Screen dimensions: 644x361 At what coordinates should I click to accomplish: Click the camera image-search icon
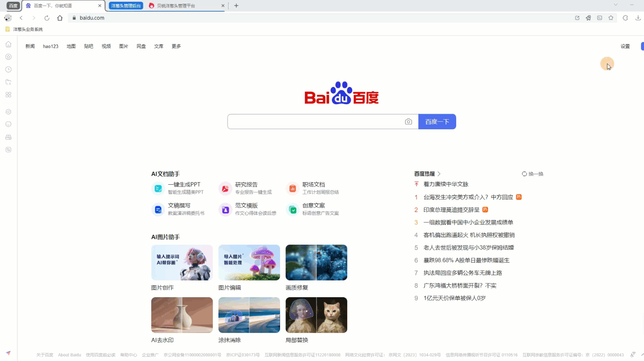click(408, 122)
